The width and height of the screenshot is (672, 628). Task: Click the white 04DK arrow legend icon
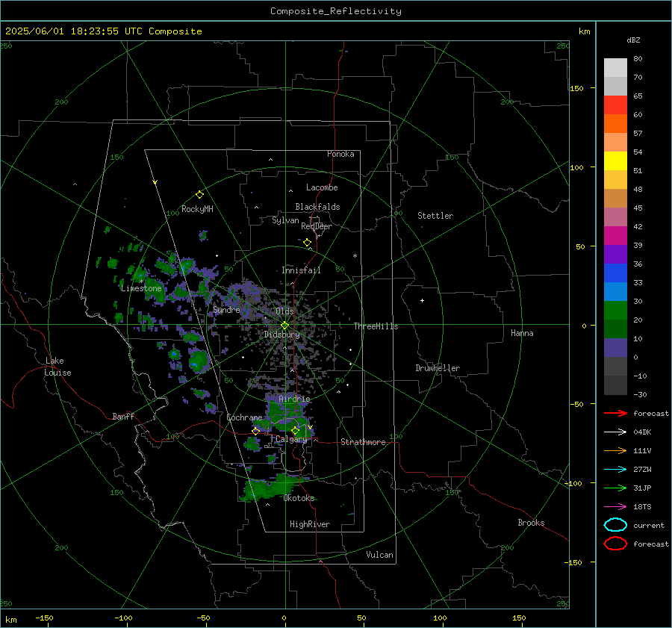pyautogui.click(x=615, y=432)
